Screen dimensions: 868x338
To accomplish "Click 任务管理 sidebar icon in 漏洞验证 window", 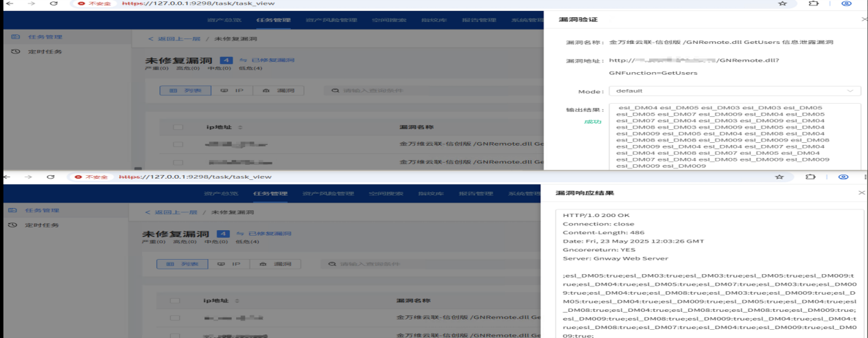I will (15, 37).
